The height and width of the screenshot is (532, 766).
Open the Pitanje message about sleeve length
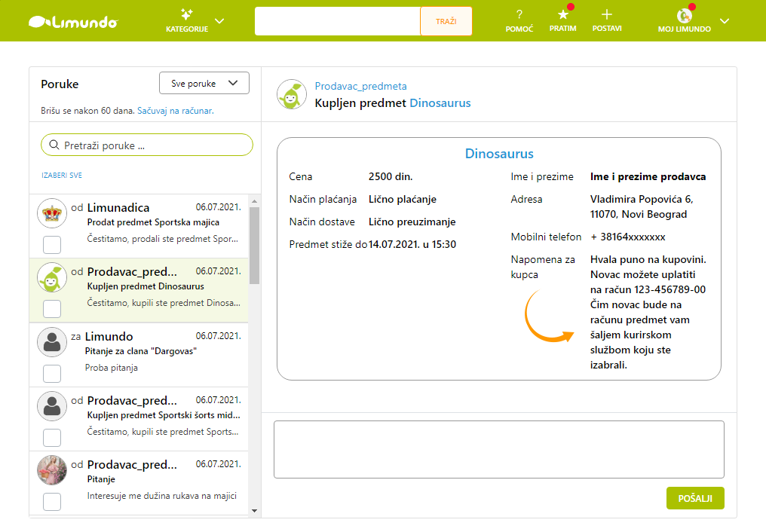pos(139,483)
